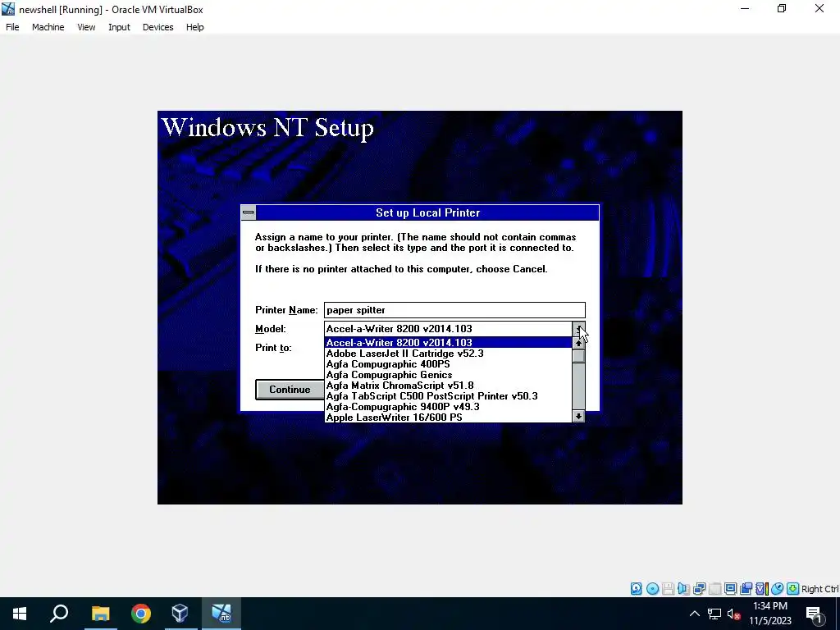Viewport: 840px width, 630px height.
Task: Select Agfa TabScript C500 PostScript Printer v50.3
Action: tap(449, 396)
